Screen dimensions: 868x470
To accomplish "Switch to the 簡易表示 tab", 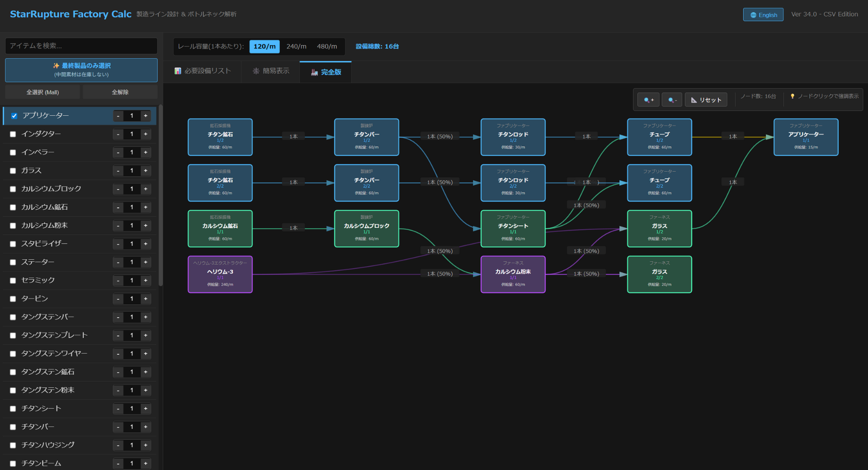I will click(271, 71).
